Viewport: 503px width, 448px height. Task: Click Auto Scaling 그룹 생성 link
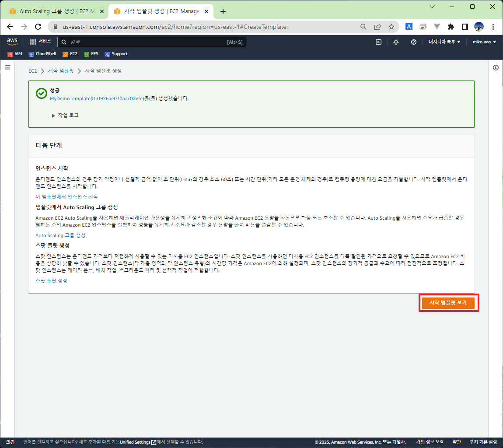pos(60,235)
